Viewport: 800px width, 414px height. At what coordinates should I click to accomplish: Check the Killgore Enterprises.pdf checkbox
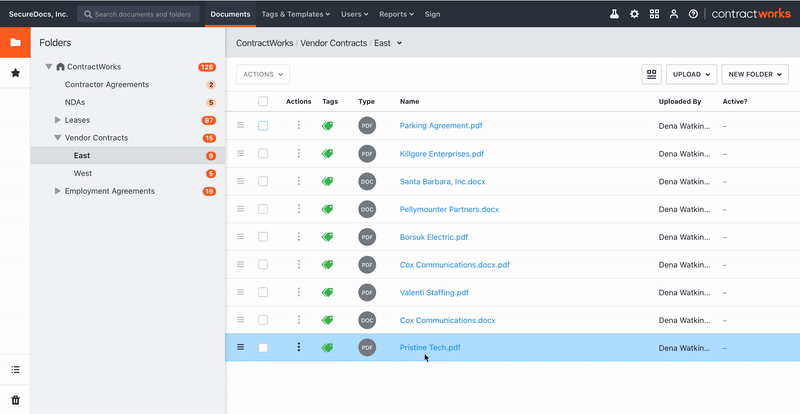point(263,153)
